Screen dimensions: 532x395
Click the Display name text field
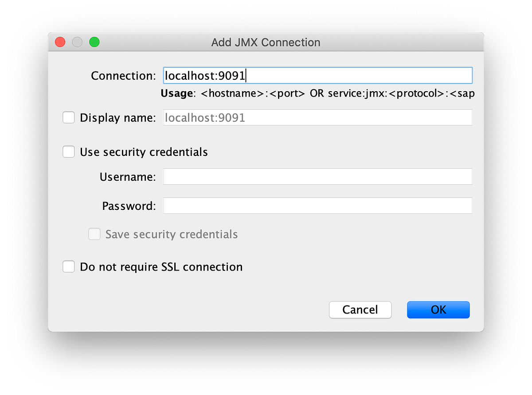[317, 117]
